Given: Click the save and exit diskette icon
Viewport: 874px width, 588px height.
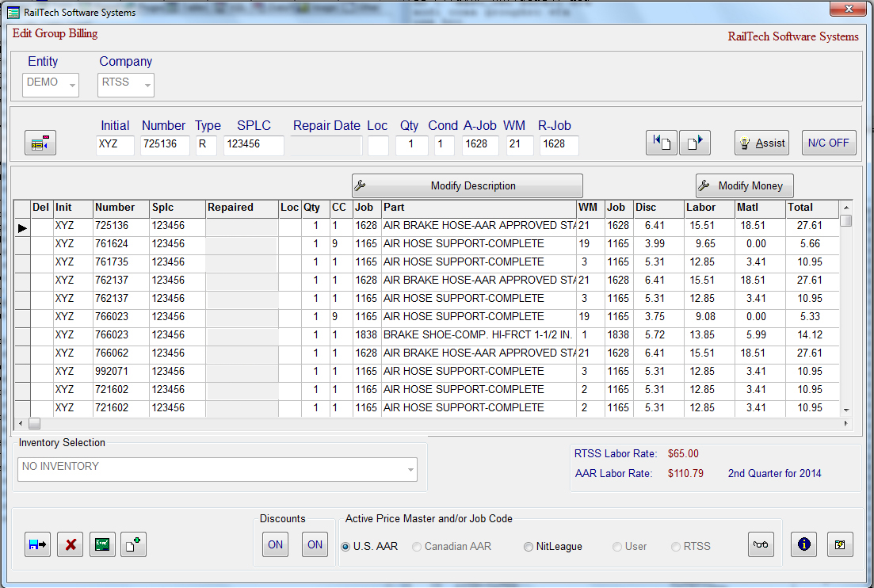Looking at the screenshot, I should [x=37, y=544].
